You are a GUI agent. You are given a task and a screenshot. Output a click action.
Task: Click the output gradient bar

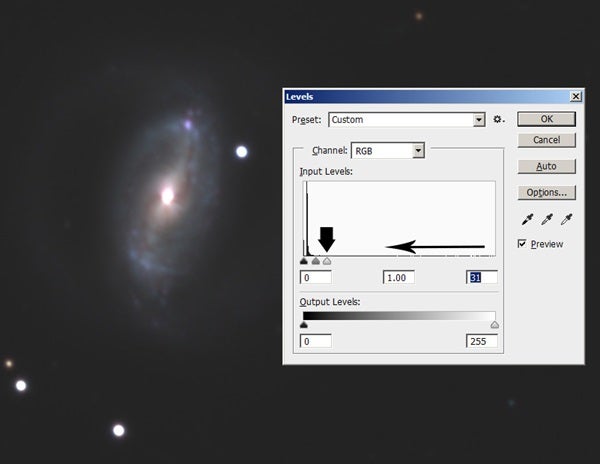[399, 316]
